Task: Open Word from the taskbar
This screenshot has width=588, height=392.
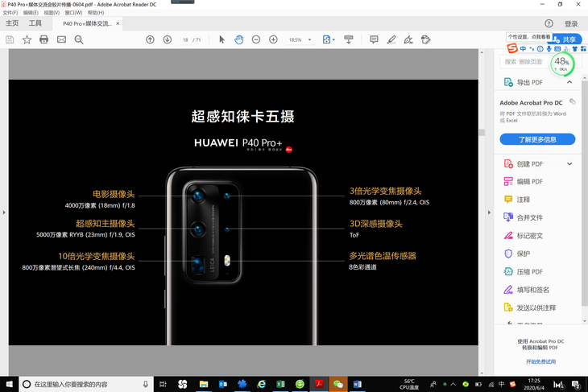Action: pos(357,384)
